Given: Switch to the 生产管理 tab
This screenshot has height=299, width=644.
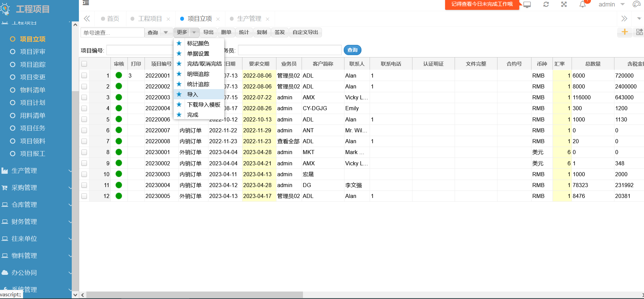Looking at the screenshot, I should click(x=249, y=19).
